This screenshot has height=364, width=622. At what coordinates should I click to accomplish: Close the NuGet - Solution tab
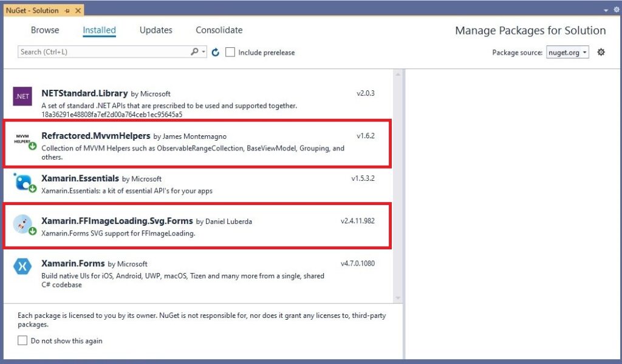point(78,11)
